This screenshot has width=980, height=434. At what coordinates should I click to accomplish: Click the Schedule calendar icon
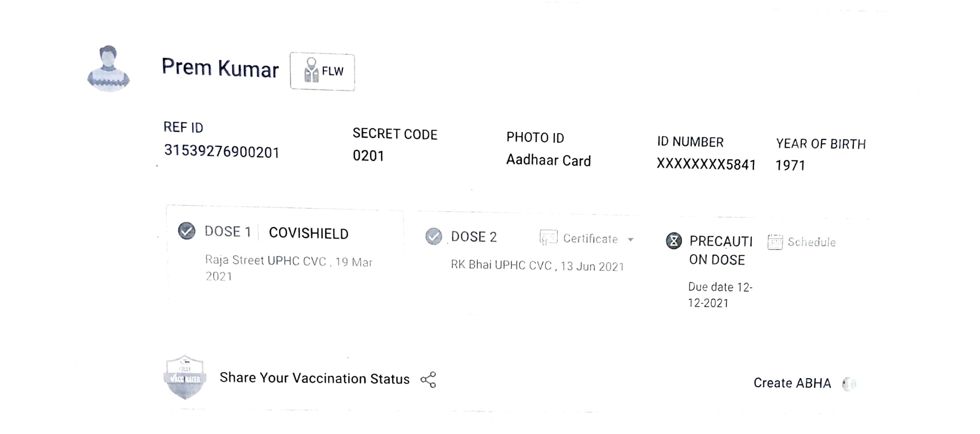tap(775, 242)
